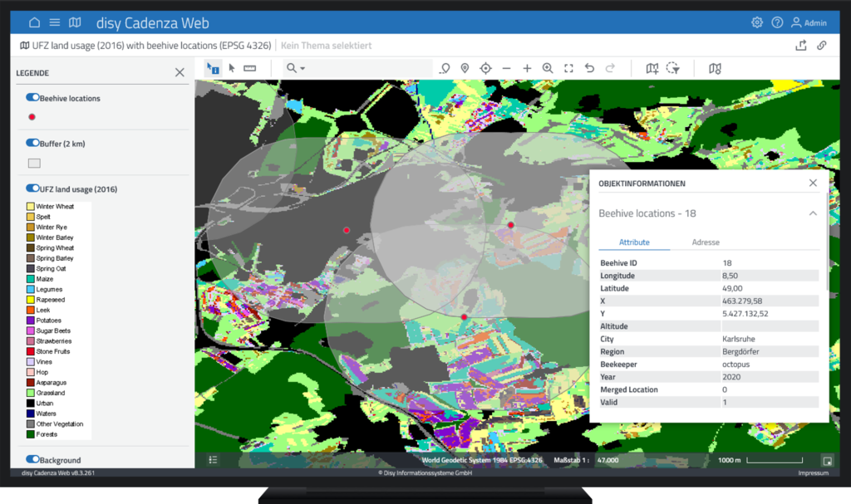Open the help question mark icon
851x504 pixels.
click(777, 22)
